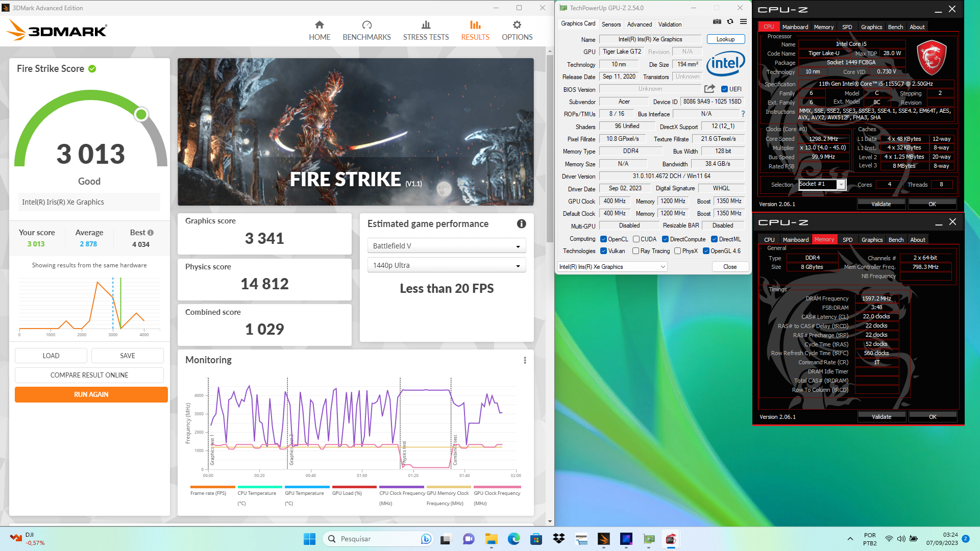This screenshot has height=551, width=980.
Task: Toggle the DirectML checkbox in GPU-Z
Action: (714, 239)
